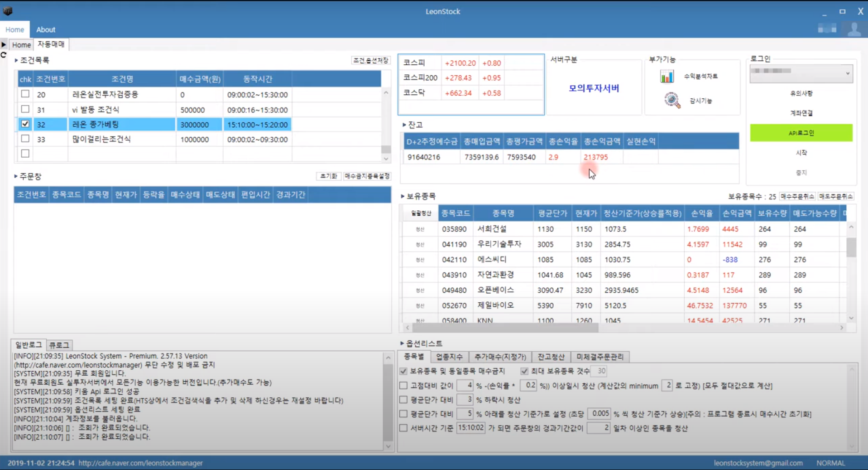Select the 총손익금액 value 213795
The width and height of the screenshot is (868, 470).
pyautogui.click(x=596, y=157)
